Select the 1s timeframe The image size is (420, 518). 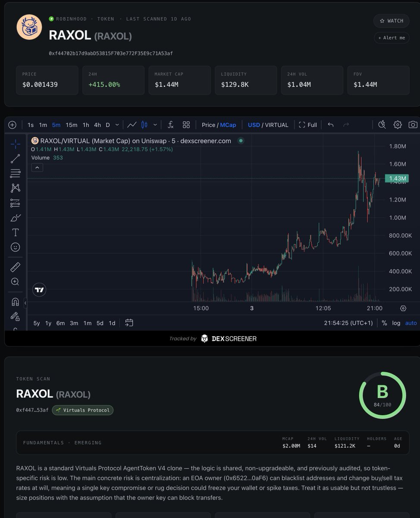coord(31,125)
